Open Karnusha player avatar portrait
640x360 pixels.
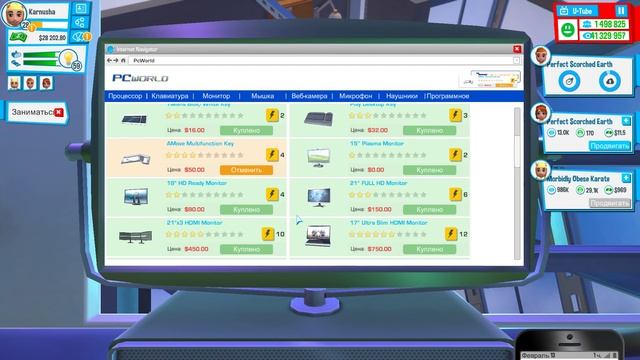pyautogui.click(x=14, y=14)
